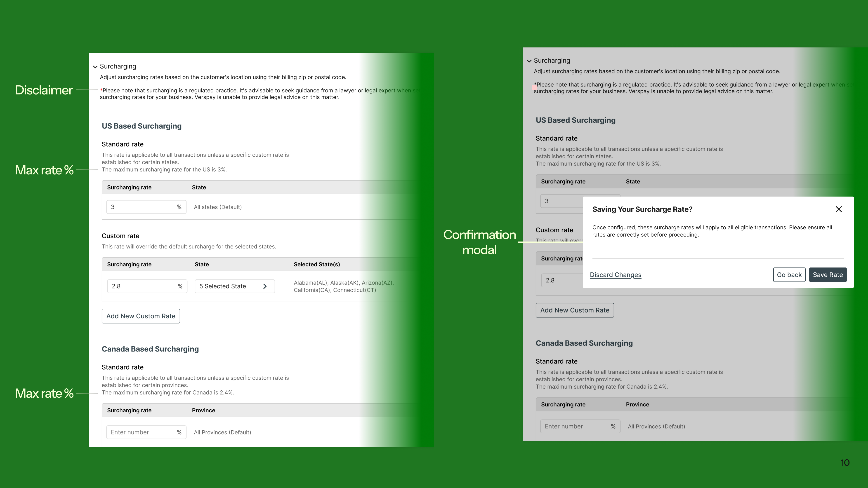
Task: Click Add New Custom Rate in left panel
Action: [141, 316]
